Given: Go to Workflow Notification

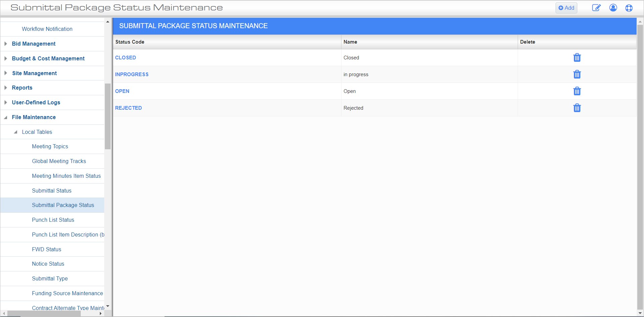Looking at the screenshot, I should [x=47, y=29].
